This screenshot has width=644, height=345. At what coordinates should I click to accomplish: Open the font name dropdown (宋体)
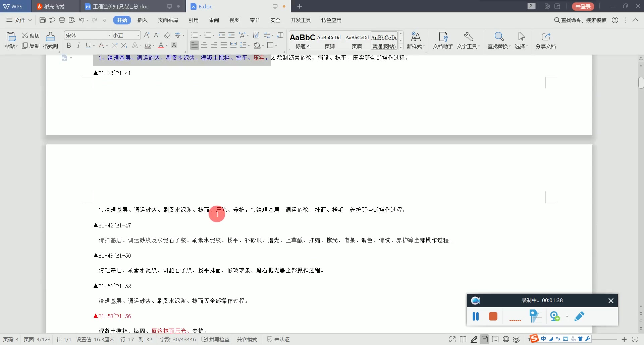pos(109,35)
